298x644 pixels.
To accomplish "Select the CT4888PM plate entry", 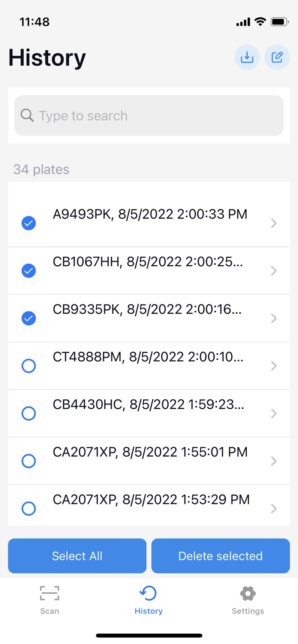I will coord(28,366).
